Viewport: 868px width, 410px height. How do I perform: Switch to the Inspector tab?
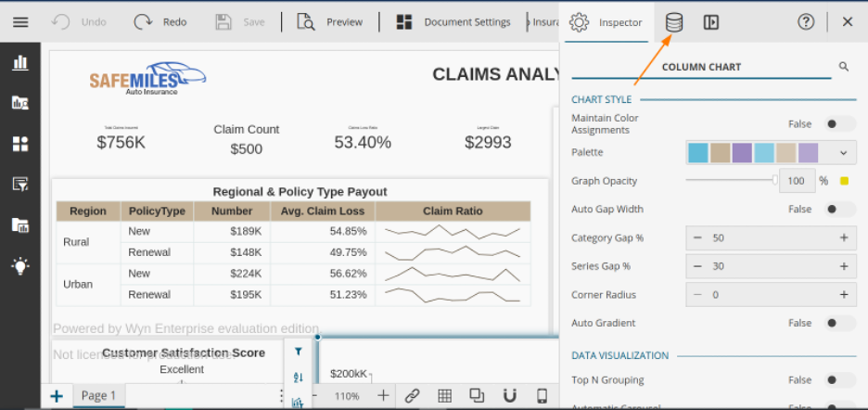[x=608, y=22]
